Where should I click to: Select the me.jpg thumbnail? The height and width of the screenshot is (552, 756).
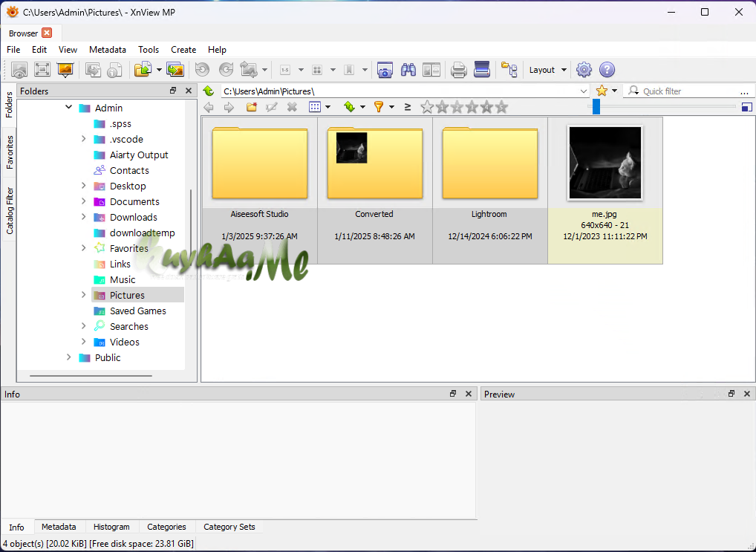605,191
